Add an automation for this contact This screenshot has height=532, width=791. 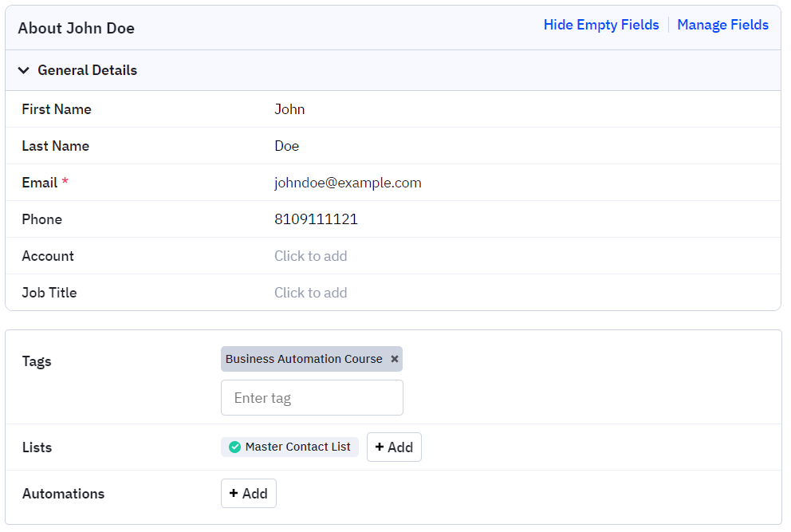[248, 494]
